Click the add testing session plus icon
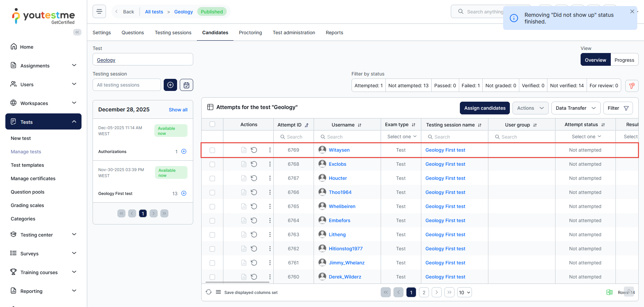This screenshot has width=644, height=307. (170, 85)
